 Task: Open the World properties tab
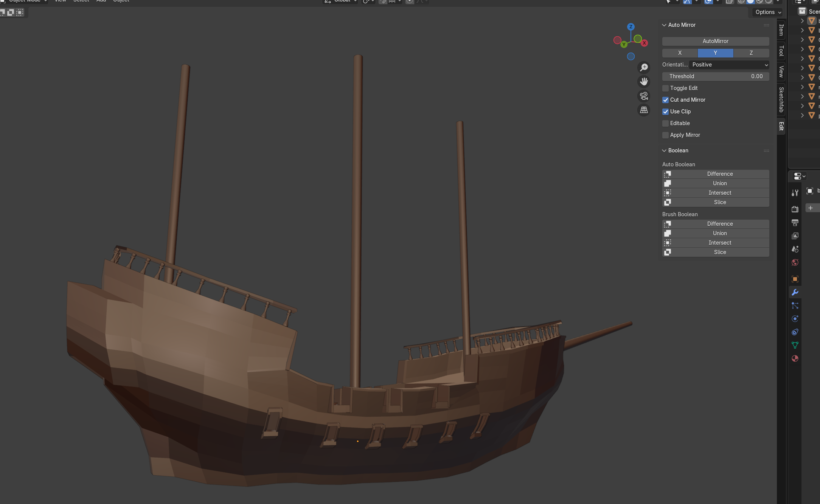795,262
